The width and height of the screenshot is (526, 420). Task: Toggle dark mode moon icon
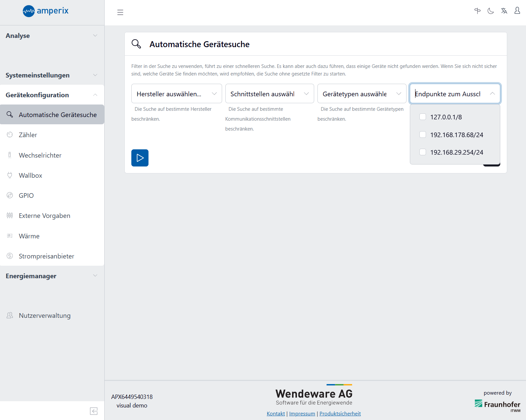(x=491, y=11)
